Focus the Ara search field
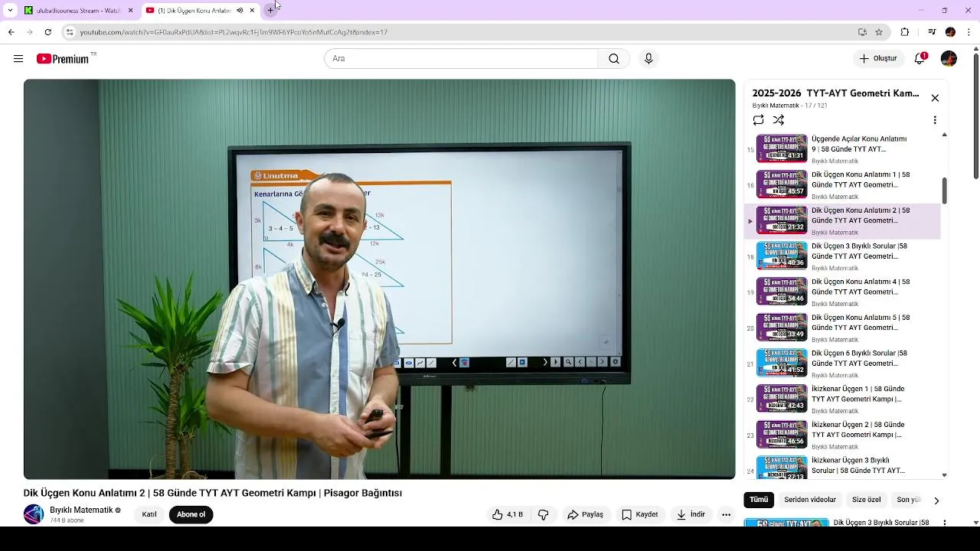 point(461,59)
